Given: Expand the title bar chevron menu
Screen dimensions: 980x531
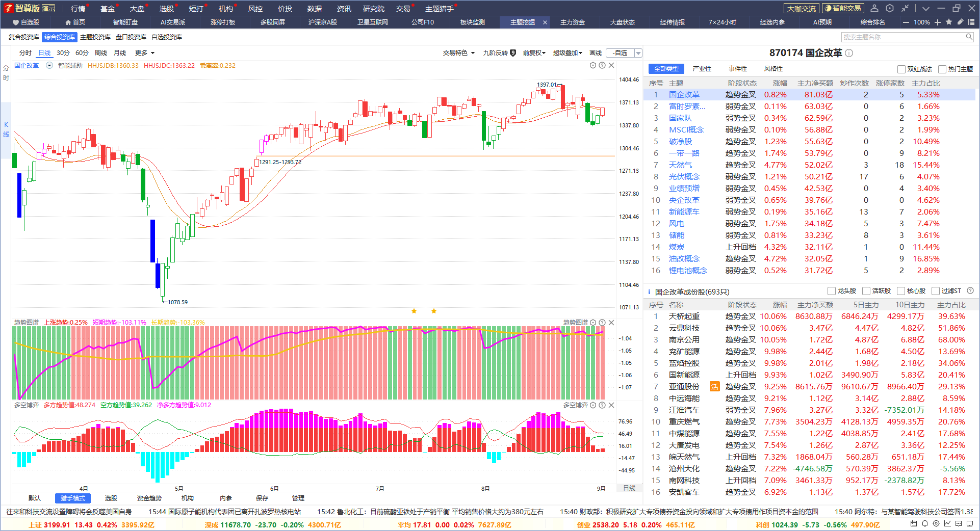Looking at the screenshot, I should (x=926, y=8).
